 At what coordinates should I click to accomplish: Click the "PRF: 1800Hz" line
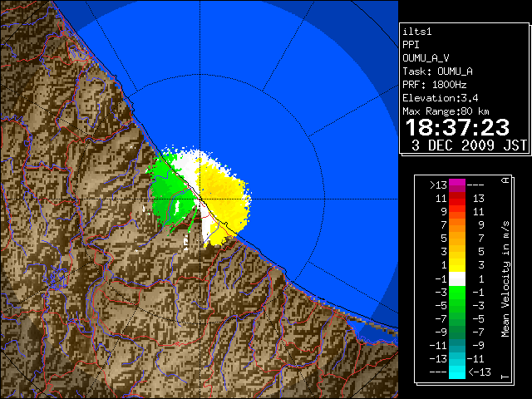(435, 85)
